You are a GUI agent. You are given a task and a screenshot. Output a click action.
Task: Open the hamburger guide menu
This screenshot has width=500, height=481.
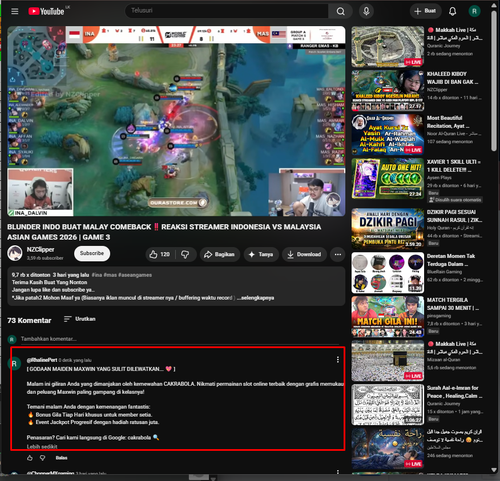[x=15, y=11]
